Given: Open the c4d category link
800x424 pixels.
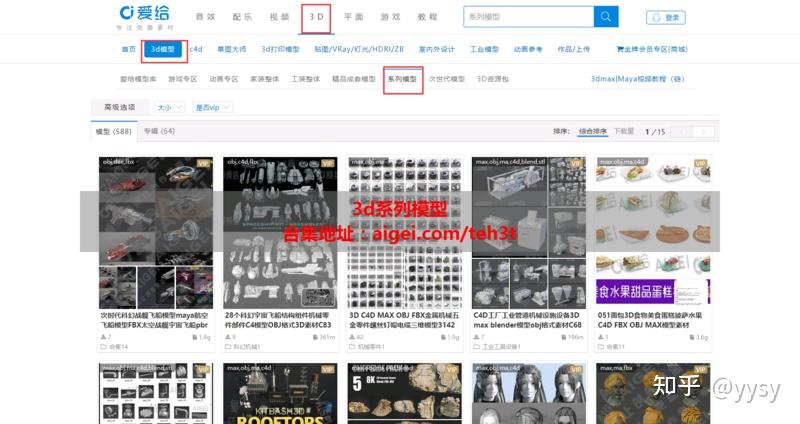Looking at the screenshot, I should click(196, 49).
